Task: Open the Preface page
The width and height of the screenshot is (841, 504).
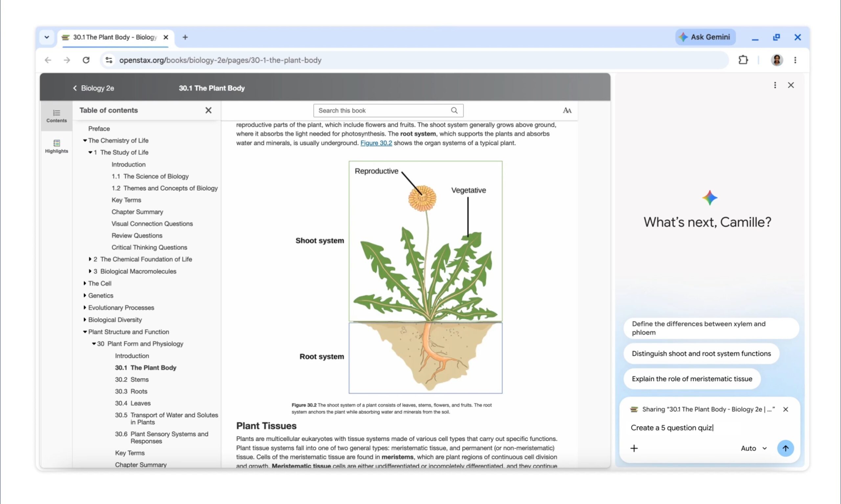Action: (99, 128)
